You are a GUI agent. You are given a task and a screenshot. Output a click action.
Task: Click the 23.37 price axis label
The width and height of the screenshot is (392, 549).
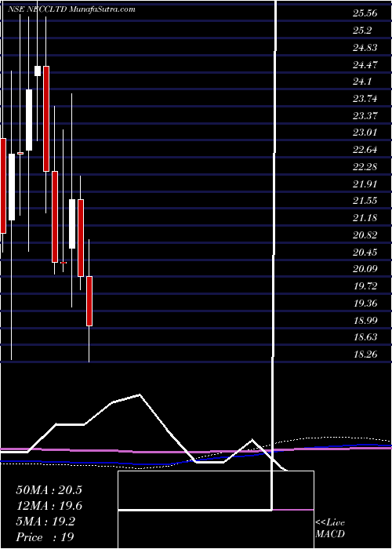point(365,115)
